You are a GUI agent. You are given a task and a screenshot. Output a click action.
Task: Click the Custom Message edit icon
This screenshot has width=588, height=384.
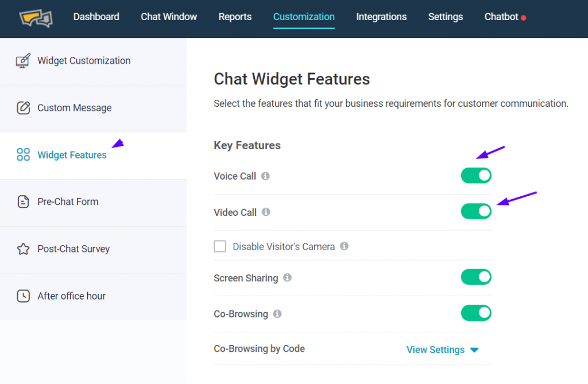coord(23,108)
